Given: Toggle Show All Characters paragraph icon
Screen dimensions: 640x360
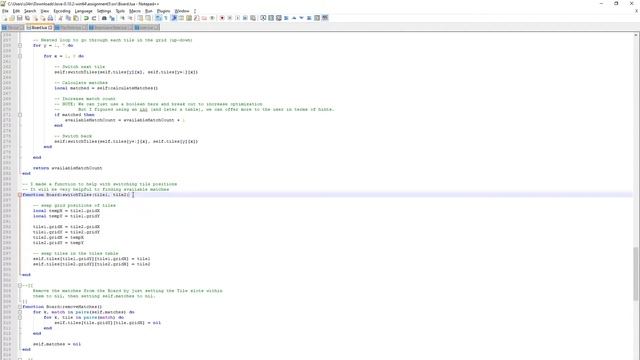Looking at the screenshot, I should (166, 18).
